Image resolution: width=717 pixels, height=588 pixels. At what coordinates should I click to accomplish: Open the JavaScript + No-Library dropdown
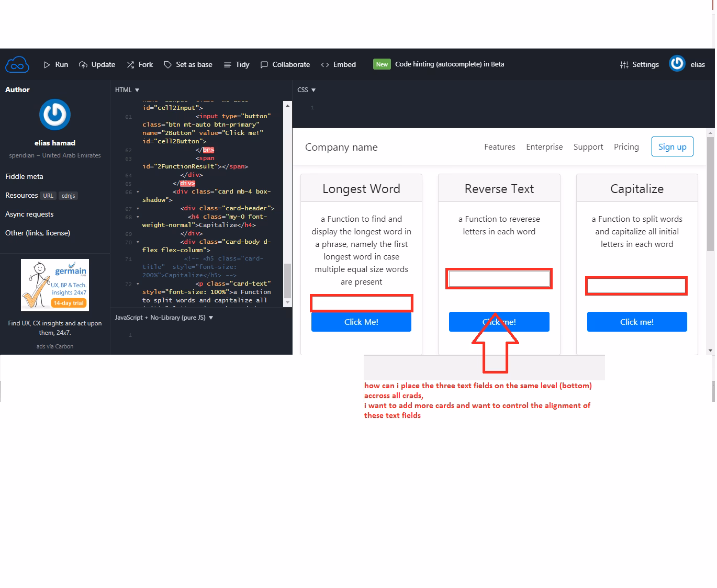(x=211, y=317)
